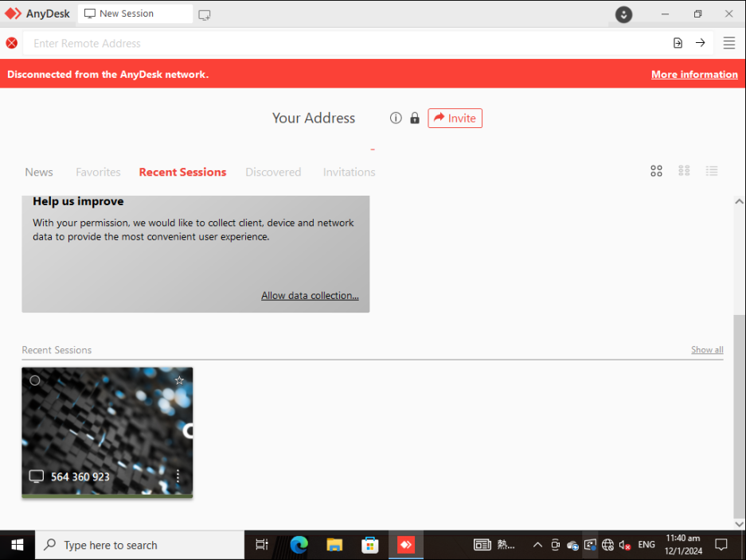Open the hamburger main menu
Image resolution: width=746 pixels, height=560 pixels.
coord(728,43)
